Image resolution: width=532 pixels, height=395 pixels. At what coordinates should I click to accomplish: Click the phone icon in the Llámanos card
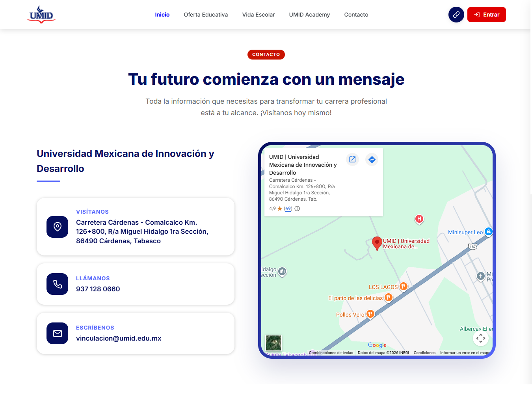pyautogui.click(x=58, y=284)
